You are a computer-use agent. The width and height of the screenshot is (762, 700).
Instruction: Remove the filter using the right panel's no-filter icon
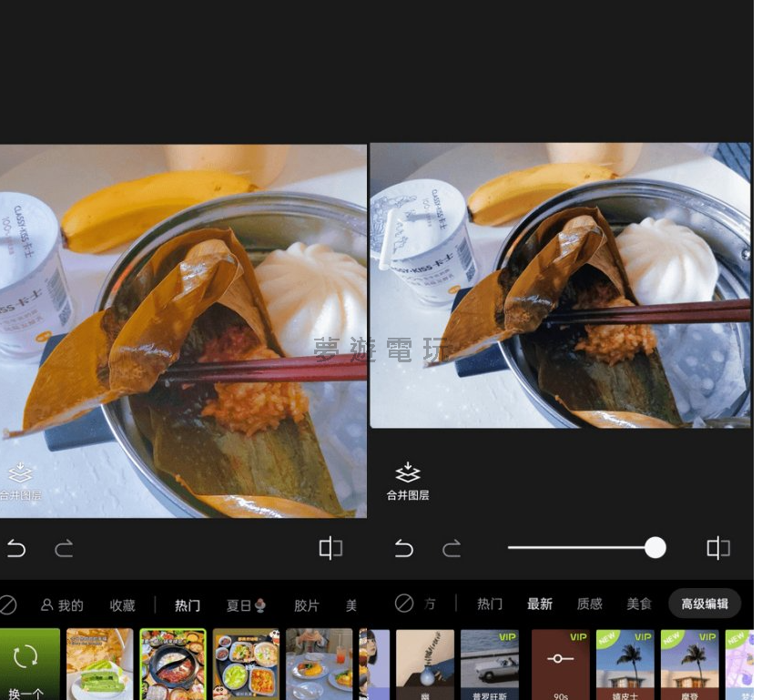[404, 604]
